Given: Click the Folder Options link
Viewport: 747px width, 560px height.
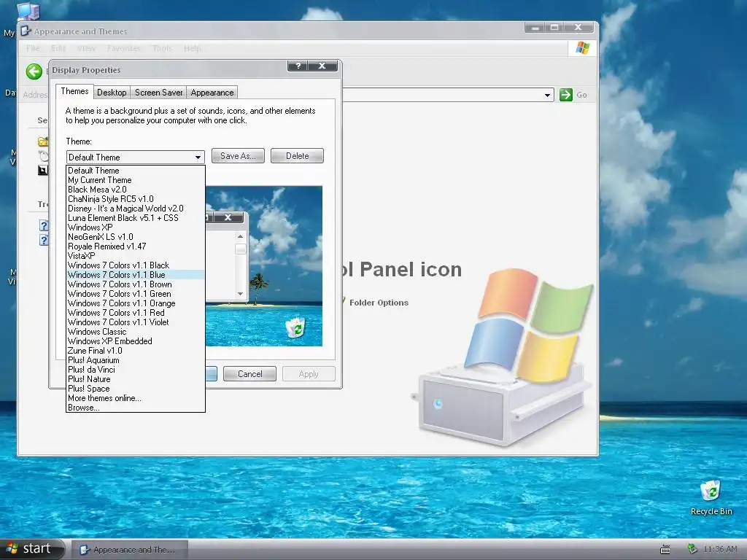Looking at the screenshot, I should point(379,303).
